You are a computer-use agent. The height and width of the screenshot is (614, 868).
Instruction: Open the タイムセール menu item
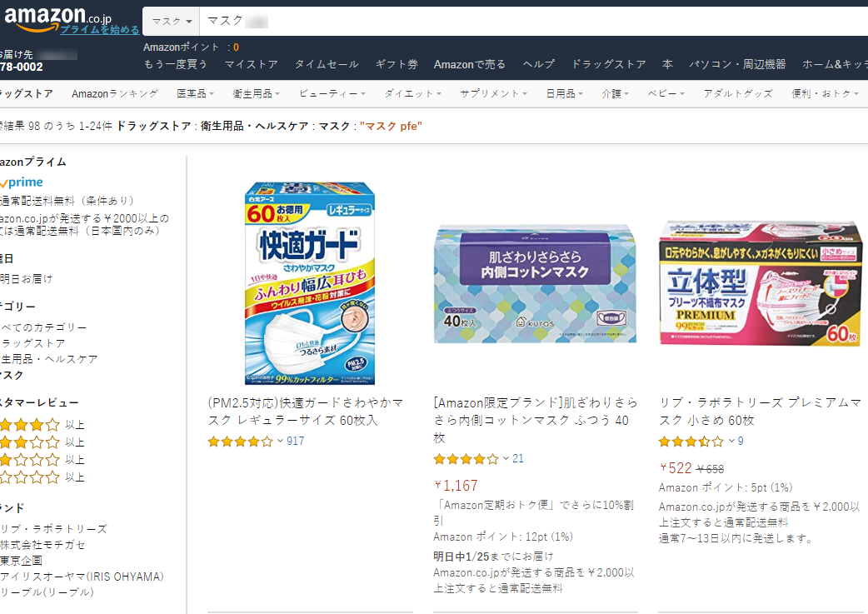point(327,64)
